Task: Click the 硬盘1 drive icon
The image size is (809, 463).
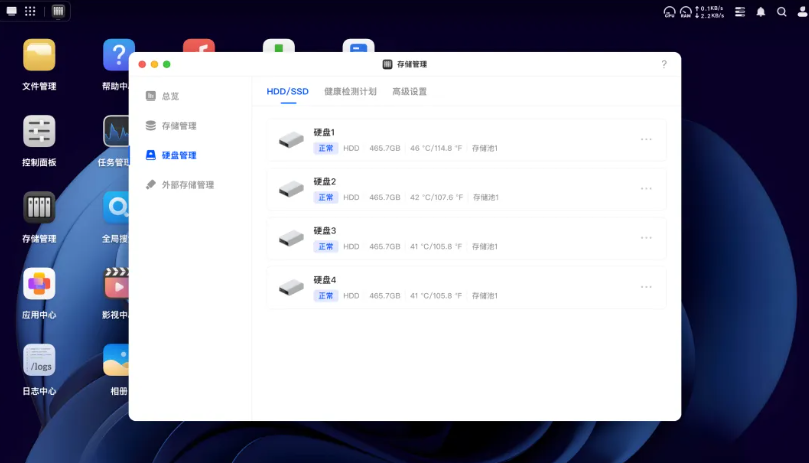Action: tap(292, 140)
